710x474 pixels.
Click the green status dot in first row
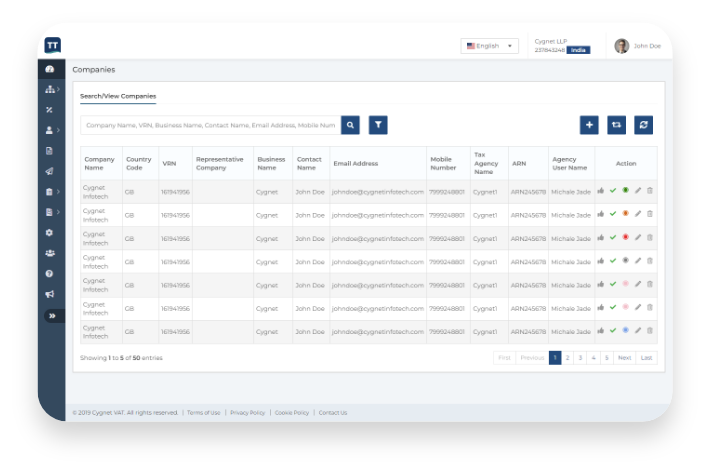click(625, 190)
